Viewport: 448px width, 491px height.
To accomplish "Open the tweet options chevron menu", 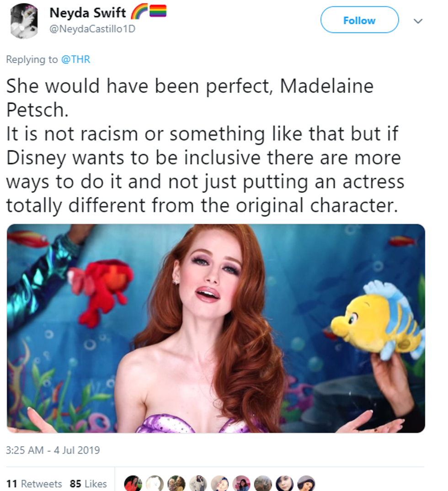I will [x=418, y=21].
